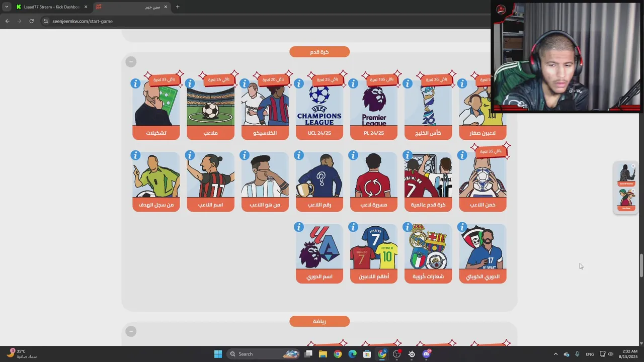Switch to Lsaad77 Stream Kick Dashboard tab
The image size is (644, 362).
[51, 7]
